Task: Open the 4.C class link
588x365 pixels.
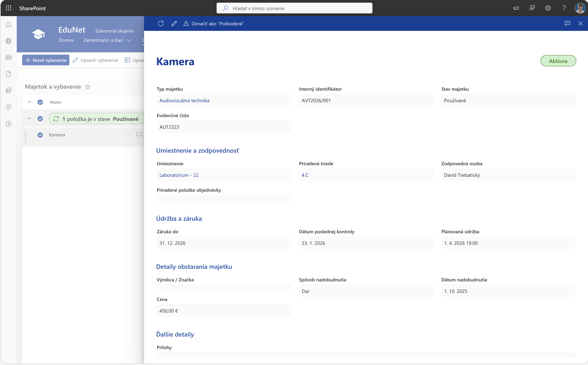Action: 305,175
